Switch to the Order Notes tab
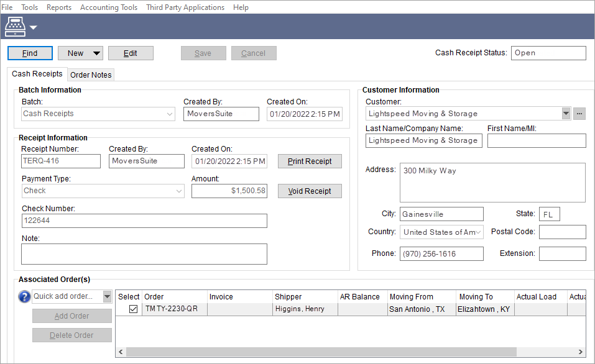 [91, 74]
